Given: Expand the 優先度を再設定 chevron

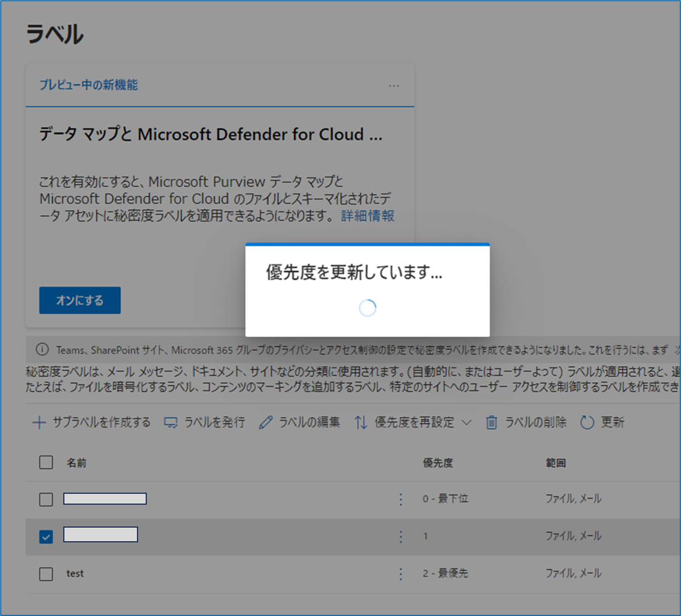Looking at the screenshot, I should 466,422.
